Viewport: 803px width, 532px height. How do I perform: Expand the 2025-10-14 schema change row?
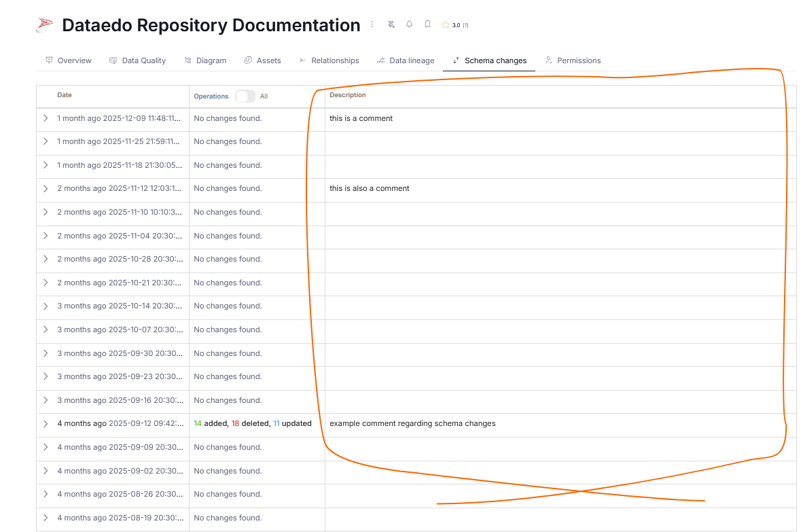coord(46,306)
